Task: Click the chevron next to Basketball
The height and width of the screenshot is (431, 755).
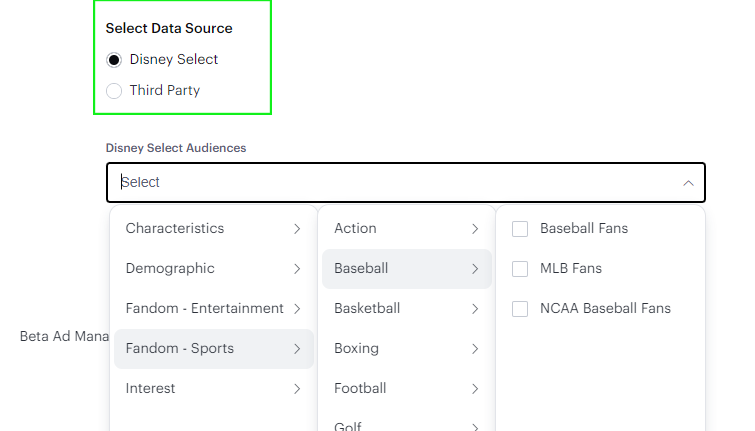Action: tap(475, 309)
